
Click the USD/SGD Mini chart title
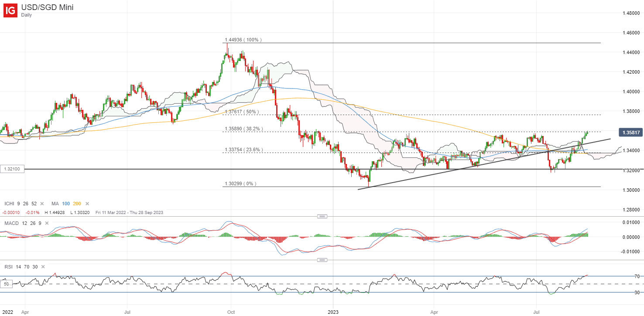click(47, 7)
